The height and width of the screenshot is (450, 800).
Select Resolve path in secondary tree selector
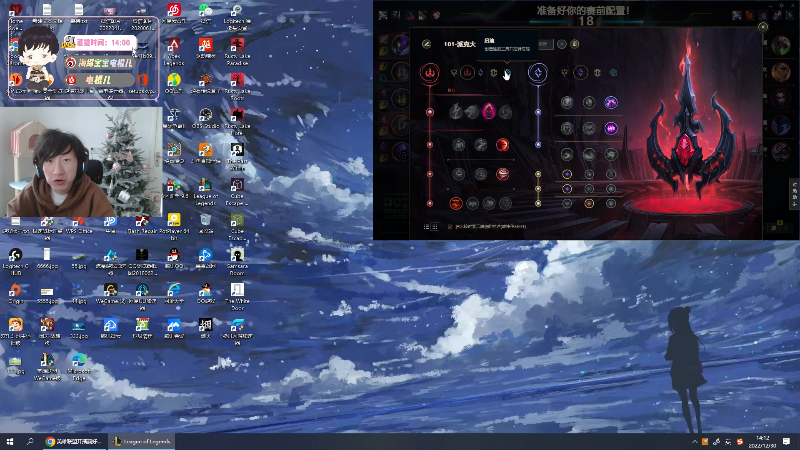pyautogui.click(x=597, y=73)
